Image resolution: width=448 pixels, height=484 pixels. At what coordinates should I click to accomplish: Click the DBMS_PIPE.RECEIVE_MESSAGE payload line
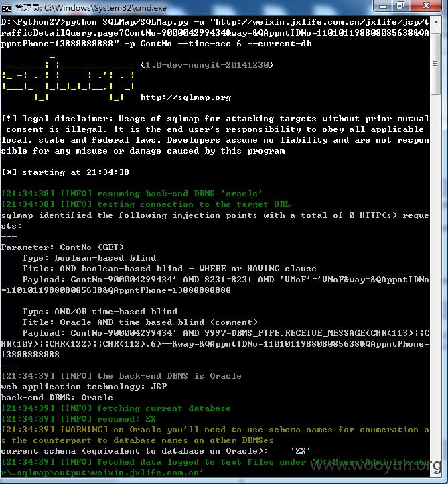[x=215, y=344]
